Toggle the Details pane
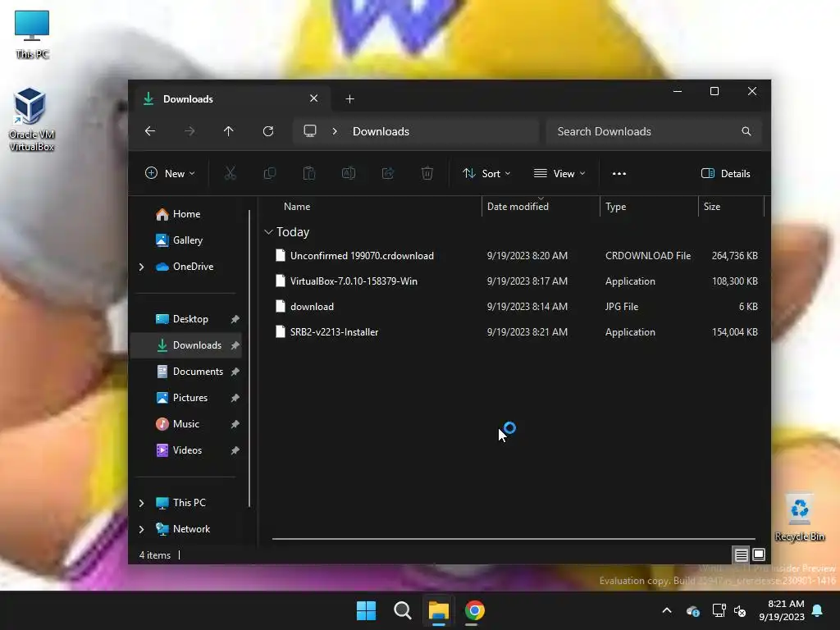This screenshot has height=630, width=840. coord(725,174)
